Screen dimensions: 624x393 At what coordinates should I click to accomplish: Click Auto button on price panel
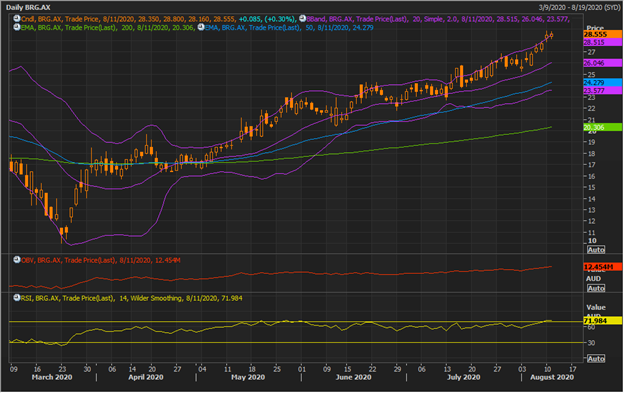pyautogui.click(x=596, y=250)
